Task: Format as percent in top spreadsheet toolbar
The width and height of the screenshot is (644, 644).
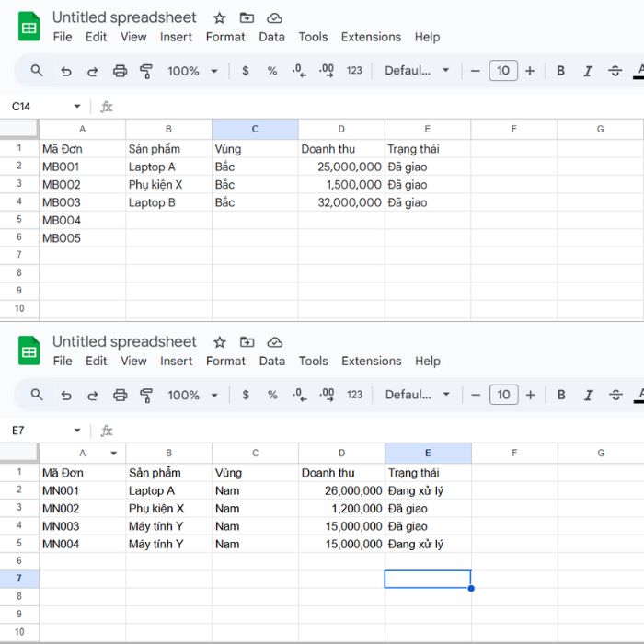Action: (272, 71)
